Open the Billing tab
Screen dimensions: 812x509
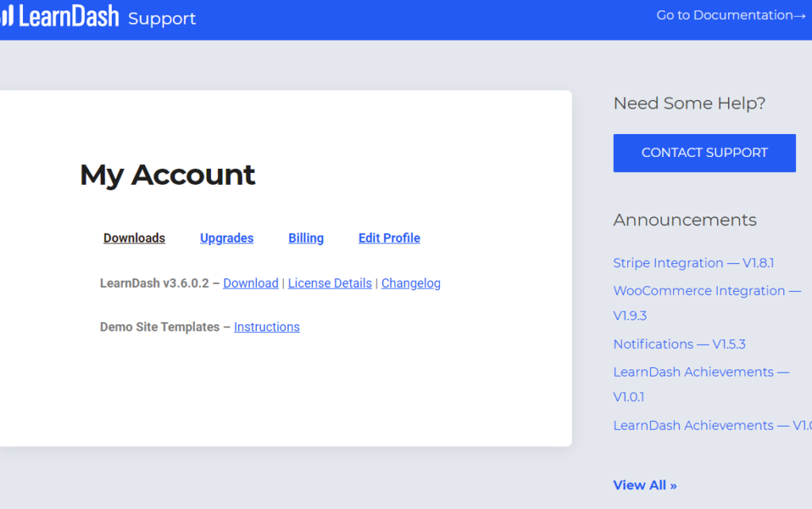coord(306,238)
